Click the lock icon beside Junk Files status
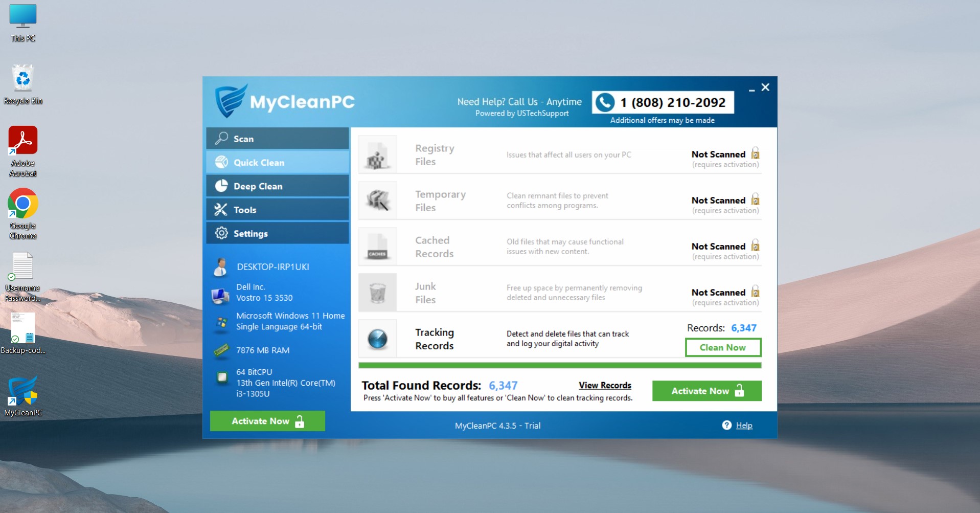Viewport: 980px width, 513px height. coord(755,291)
